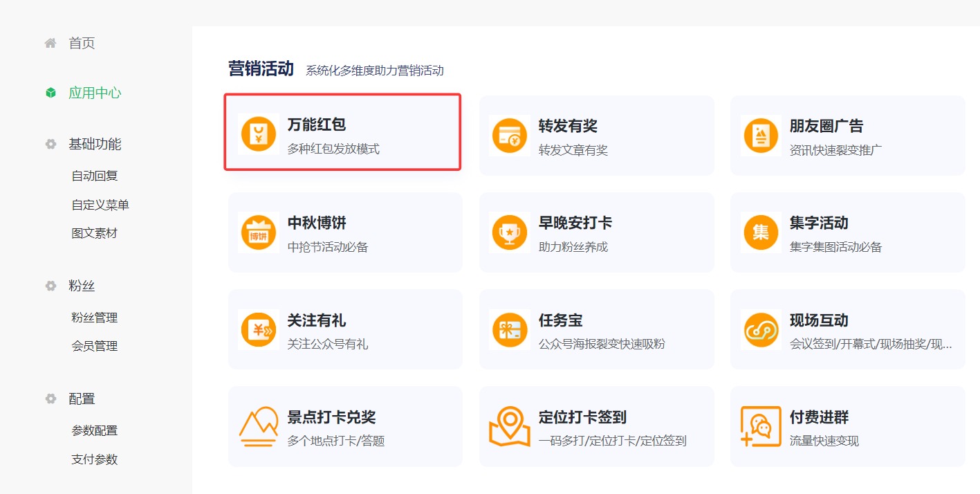980x494 pixels.
Task: Switch to 应用中心 in the sidebar
Action: pos(94,93)
